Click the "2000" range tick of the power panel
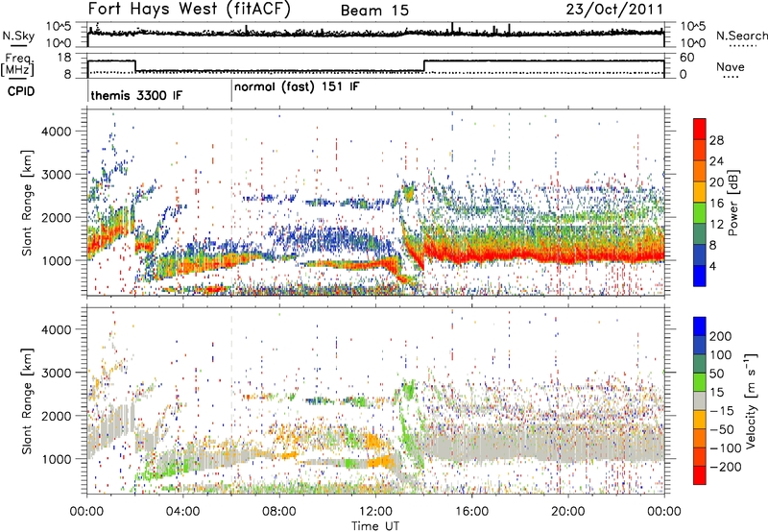This screenshot has height=532, width=768. tap(56, 217)
